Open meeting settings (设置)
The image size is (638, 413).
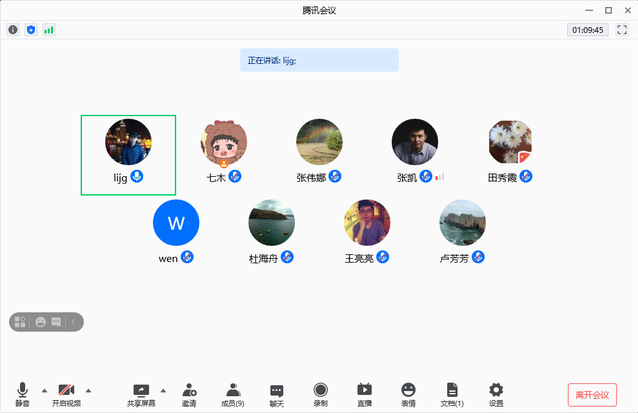pyautogui.click(x=496, y=392)
